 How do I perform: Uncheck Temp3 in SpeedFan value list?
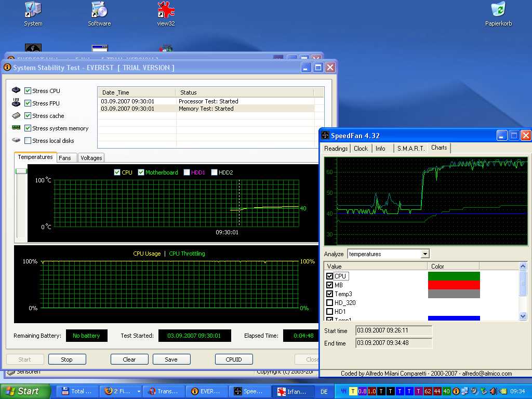329,294
